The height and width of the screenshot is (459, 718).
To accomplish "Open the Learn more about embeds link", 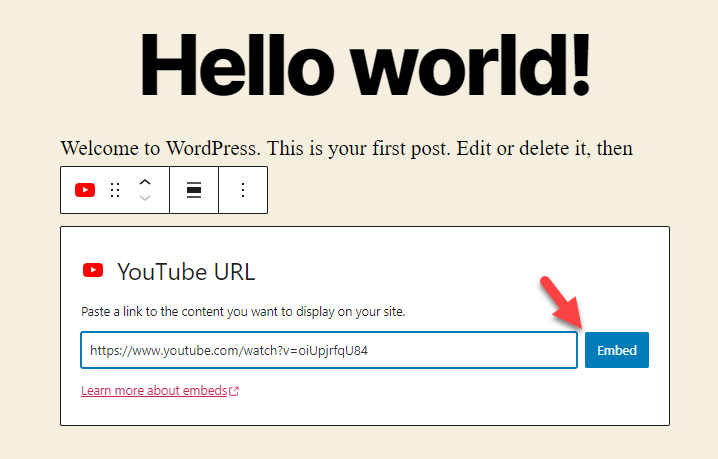I will point(154,391).
